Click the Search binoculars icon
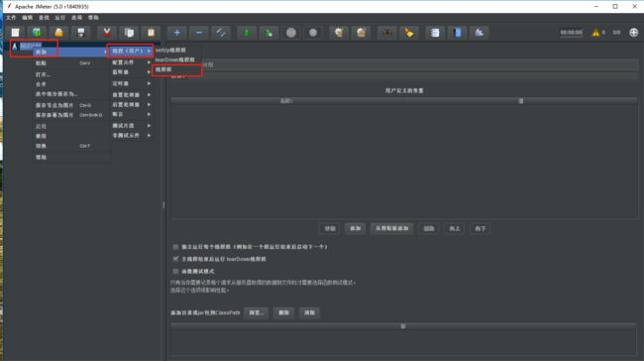 (386, 33)
